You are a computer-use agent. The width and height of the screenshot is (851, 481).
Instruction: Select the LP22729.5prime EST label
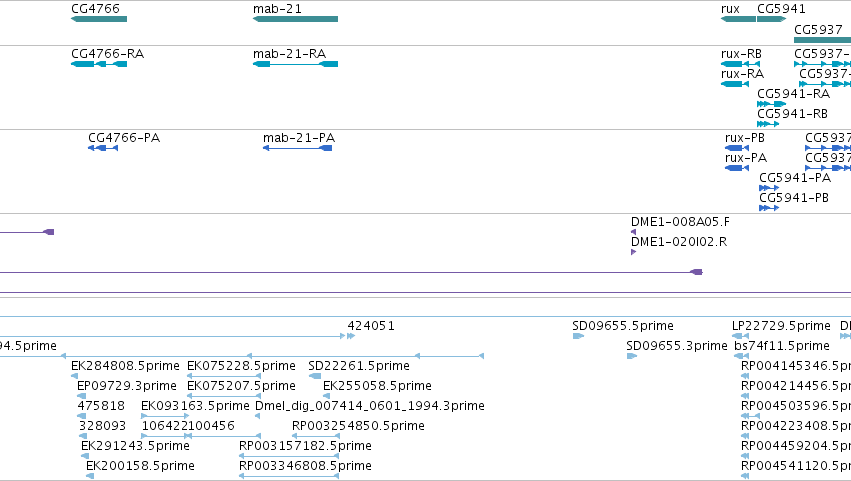pyautogui.click(x=781, y=326)
